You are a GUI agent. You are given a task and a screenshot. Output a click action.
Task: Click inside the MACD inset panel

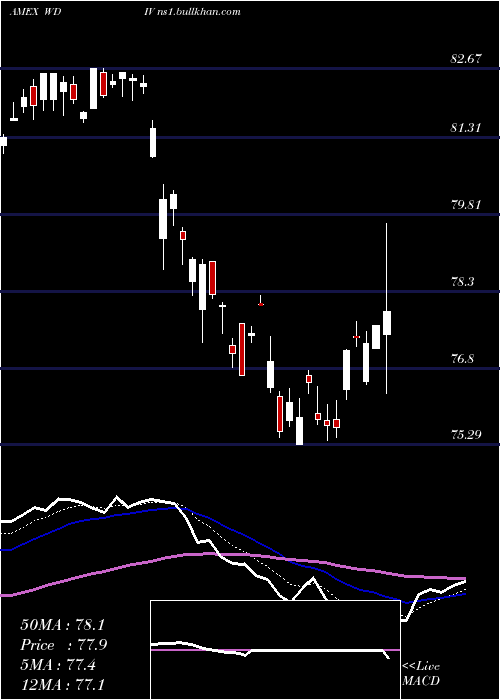[x=275, y=650]
